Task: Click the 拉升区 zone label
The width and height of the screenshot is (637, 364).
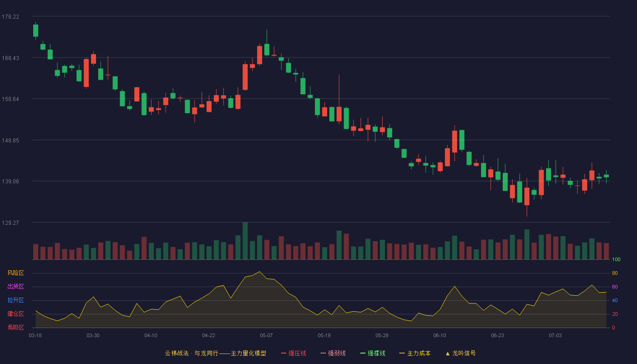Action: 15,300
